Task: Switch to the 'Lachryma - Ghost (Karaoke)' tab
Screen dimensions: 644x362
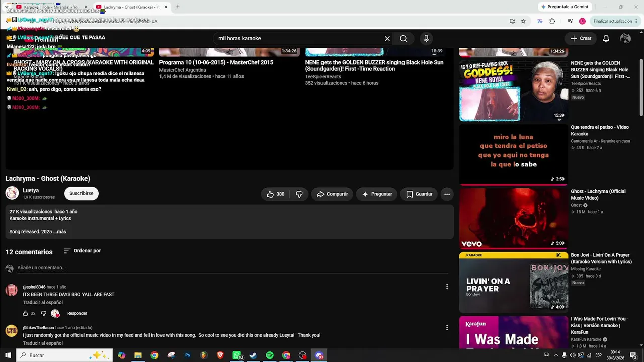Action: coord(132,7)
